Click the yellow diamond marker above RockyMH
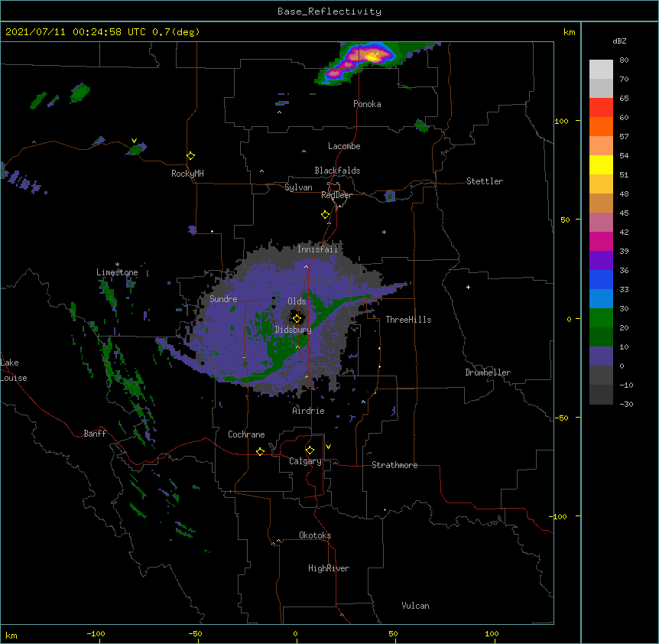 pos(190,156)
